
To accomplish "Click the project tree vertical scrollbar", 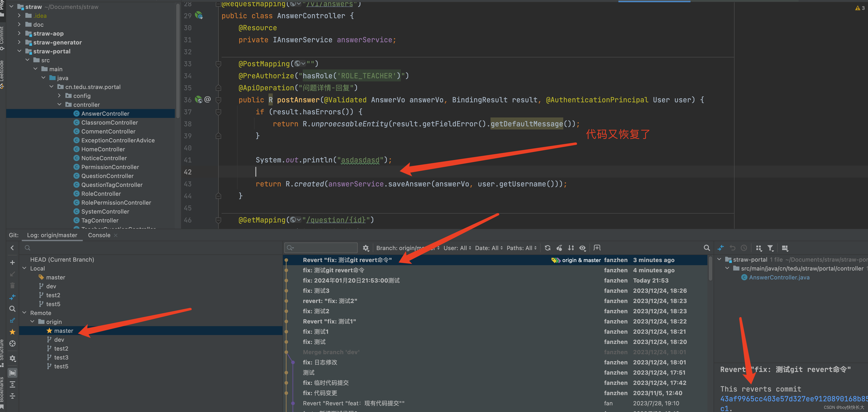I will 178,61.
